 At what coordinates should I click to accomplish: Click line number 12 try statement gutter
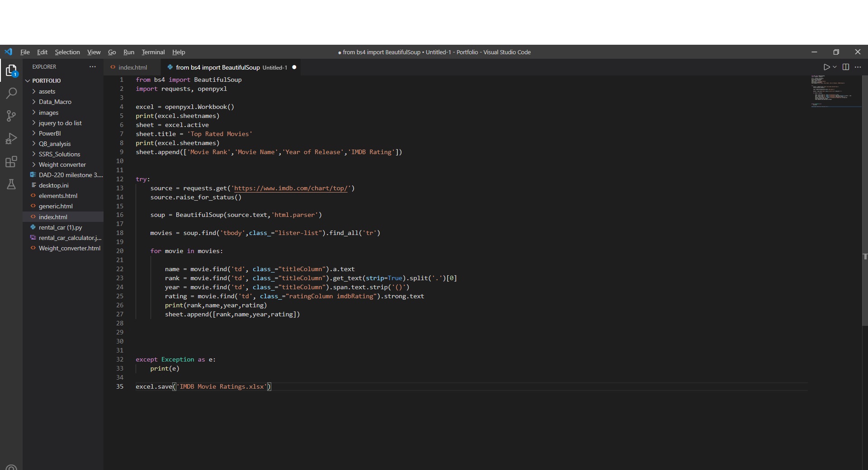(120, 179)
